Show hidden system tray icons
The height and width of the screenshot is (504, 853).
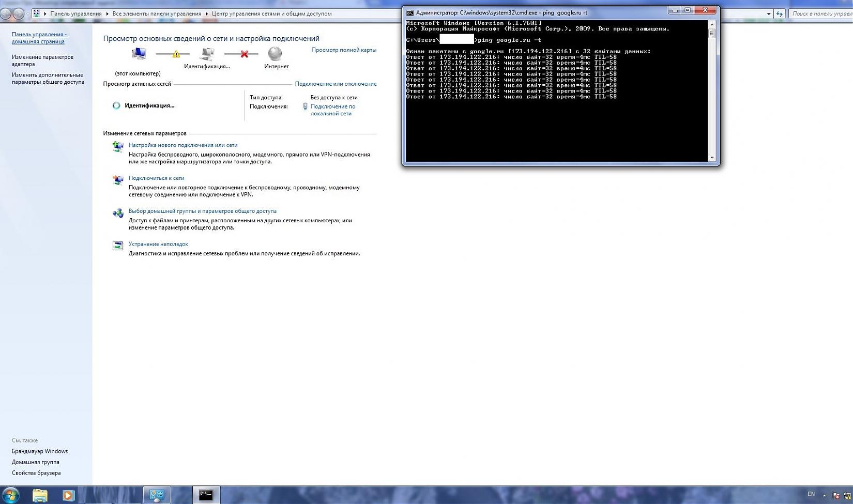click(825, 495)
